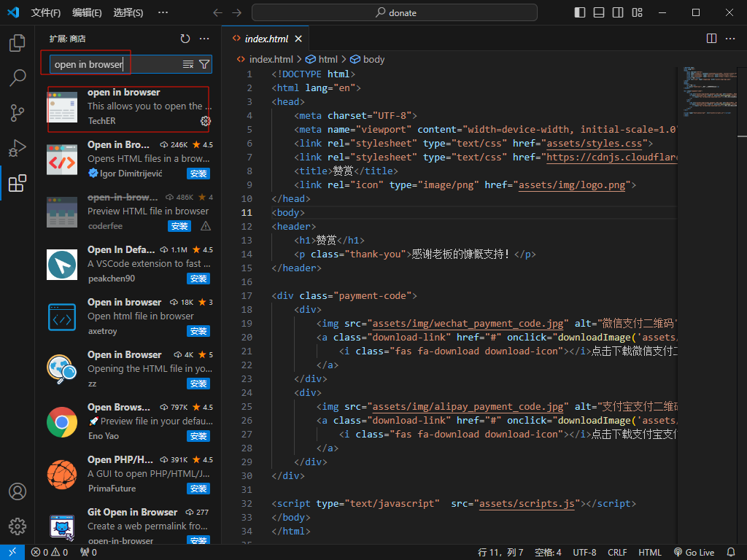Click the coderfee extension warning triangle
This screenshot has height=560, width=747.
205,226
